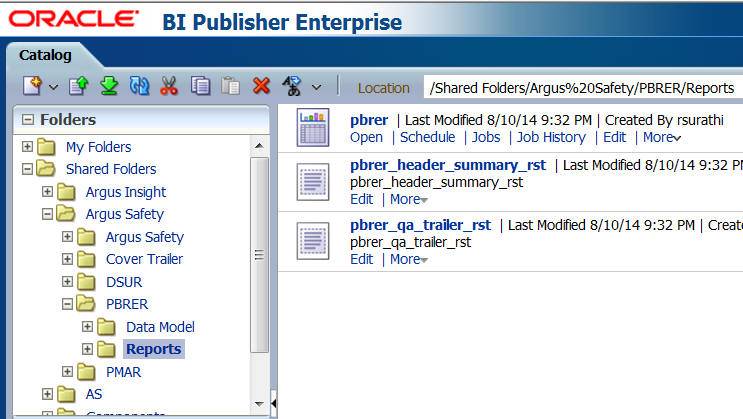This screenshot has height=419, width=743.
Task: Click the New item toolbar icon
Action: click(32, 86)
